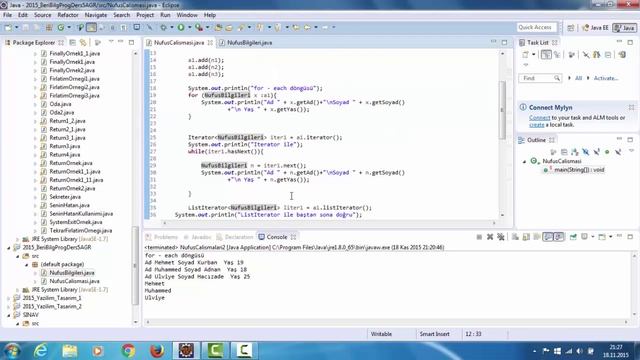Toggle Word Wrap in Console toolbar
Image resolution: width=640 pixels, height=360 pixels.
(537, 237)
